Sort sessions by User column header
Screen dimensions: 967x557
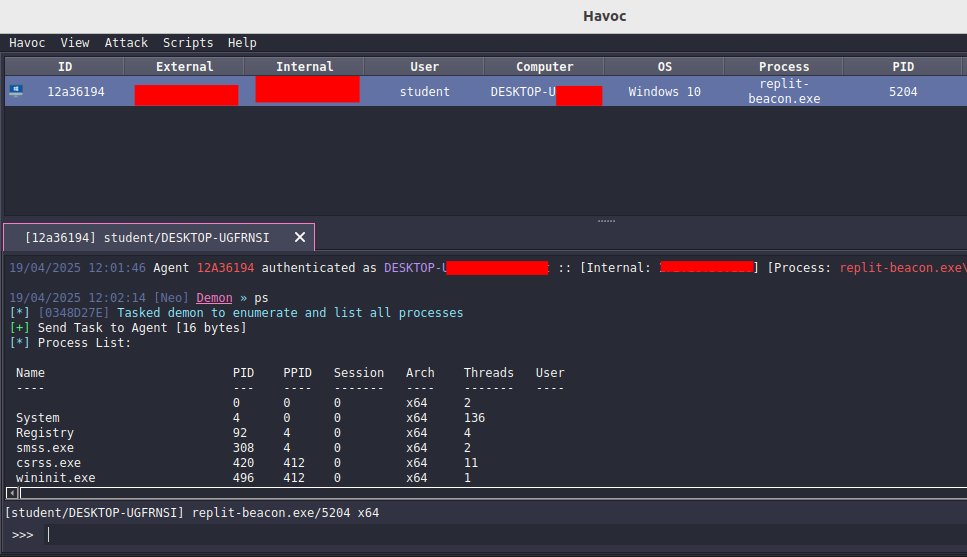point(424,67)
